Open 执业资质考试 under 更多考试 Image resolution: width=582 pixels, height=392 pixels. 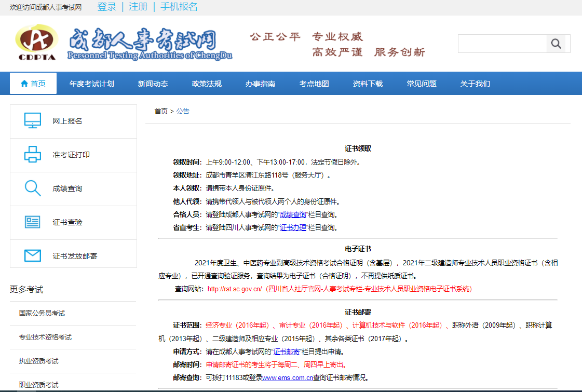pyautogui.click(x=38, y=361)
